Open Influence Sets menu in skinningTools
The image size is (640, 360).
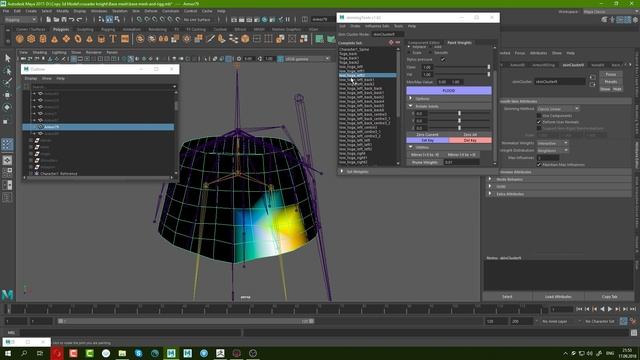coord(377,26)
